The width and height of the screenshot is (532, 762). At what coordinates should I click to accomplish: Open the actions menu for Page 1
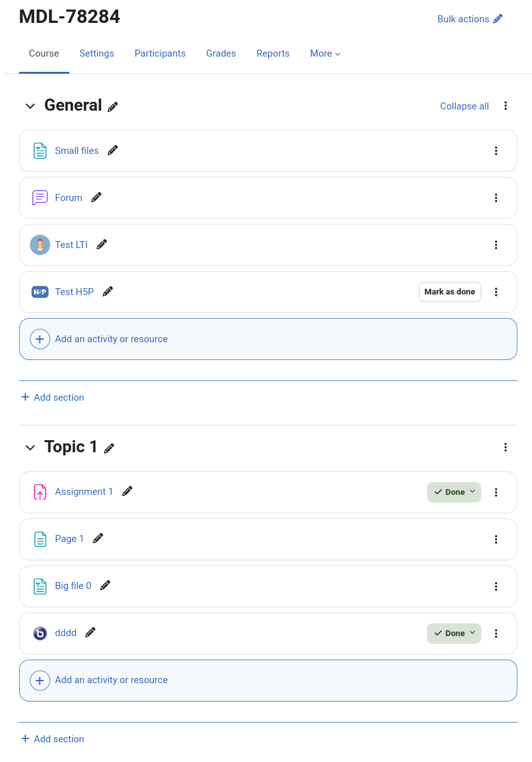pyautogui.click(x=496, y=539)
